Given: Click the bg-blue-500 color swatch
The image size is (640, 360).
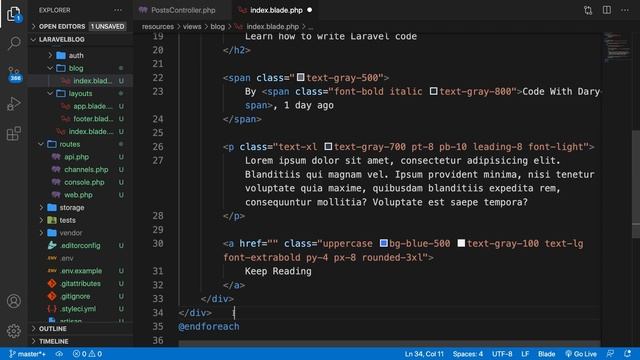Looking at the screenshot, I should [384, 243].
